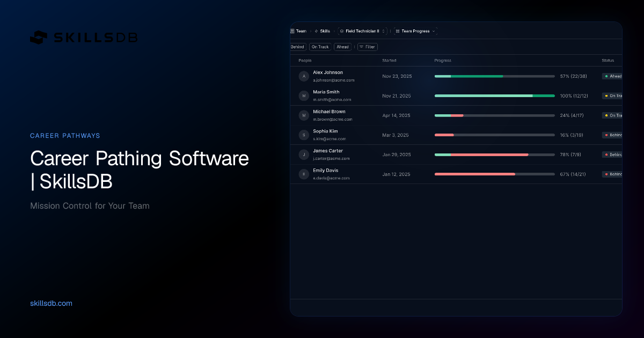Screen dimensions: 644x338
Task: Visit the skillsdb.com link
Action: (x=51, y=303)
